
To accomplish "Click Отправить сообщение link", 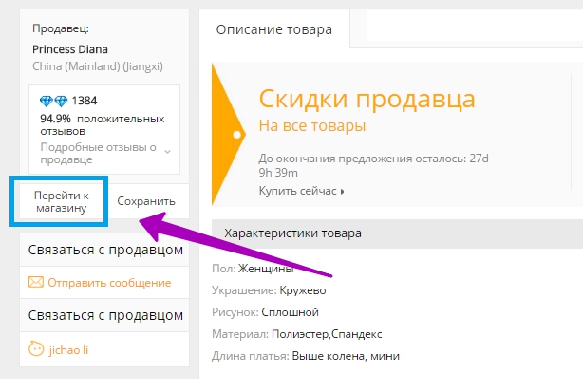I will pyautogui.click(x=109, y=283).
